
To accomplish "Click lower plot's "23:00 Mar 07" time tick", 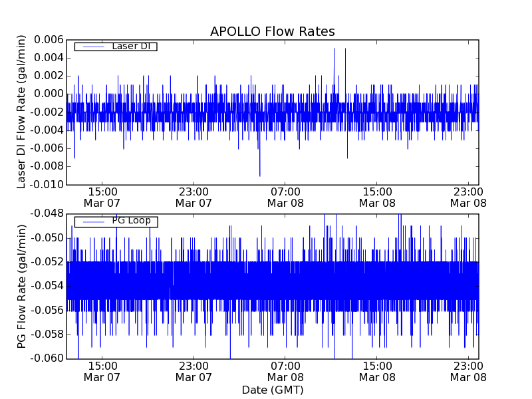I will point(194,371).
